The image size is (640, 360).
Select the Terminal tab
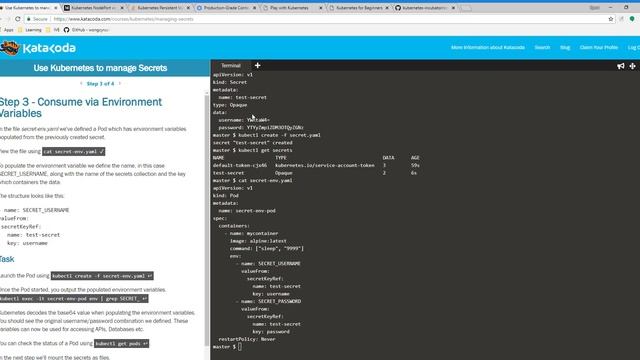click(231, 65)
